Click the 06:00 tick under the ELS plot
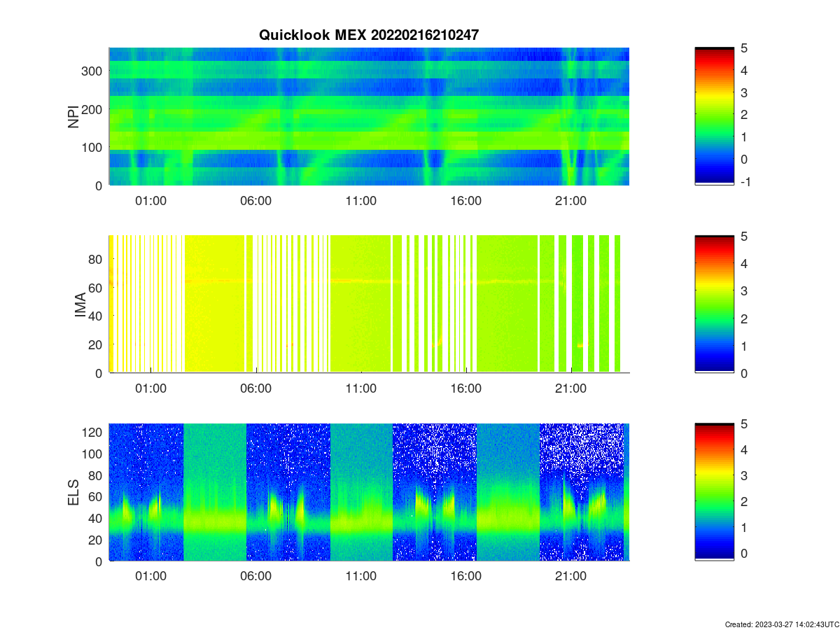Screen dimensions: 840x630 point(255,576)
